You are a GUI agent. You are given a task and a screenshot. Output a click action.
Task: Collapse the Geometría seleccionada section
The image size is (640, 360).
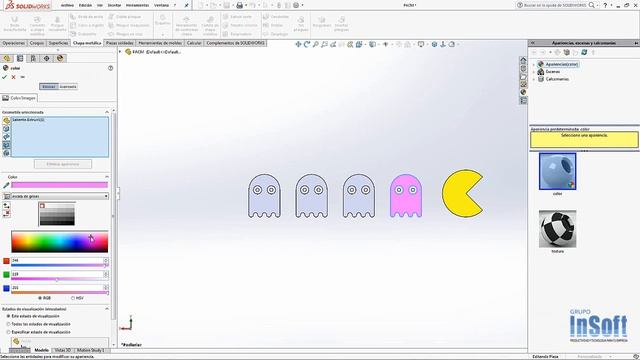click(x=107, y=112)
